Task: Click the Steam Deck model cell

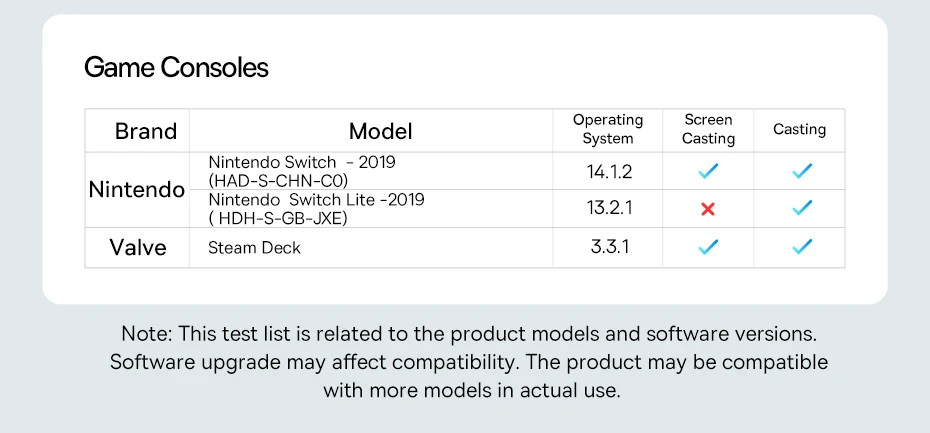Action: pyautogui.click(x=254, y=248)
